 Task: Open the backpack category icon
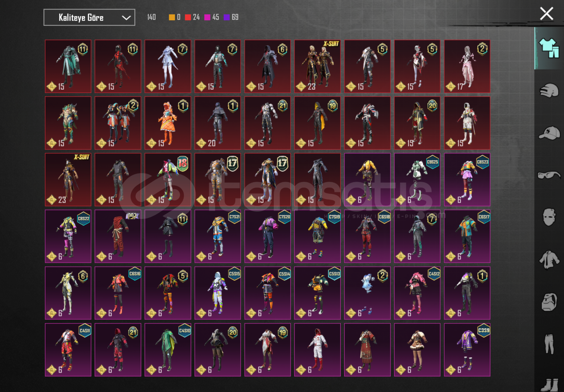coord(549,302)
